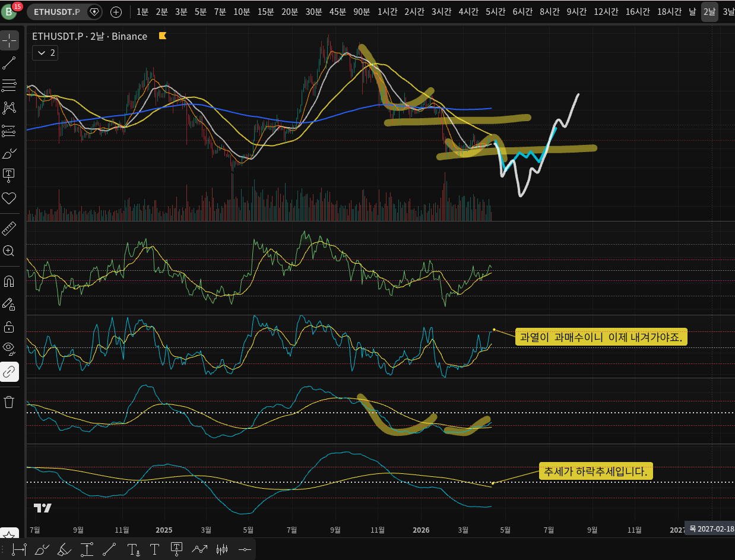
Task: Open the user profile menu with 15 badge
Action: [x=11, y=11]
